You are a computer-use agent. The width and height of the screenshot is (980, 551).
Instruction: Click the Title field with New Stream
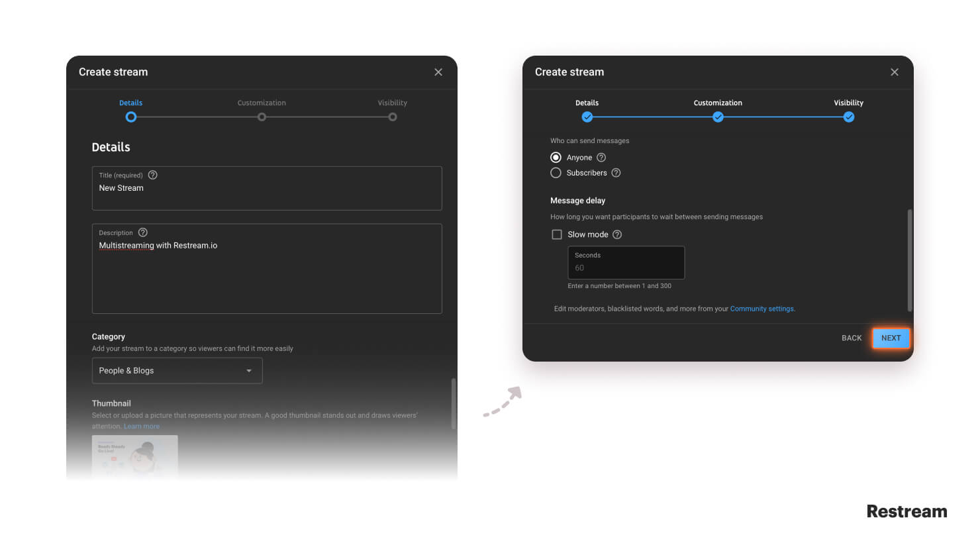267,188
